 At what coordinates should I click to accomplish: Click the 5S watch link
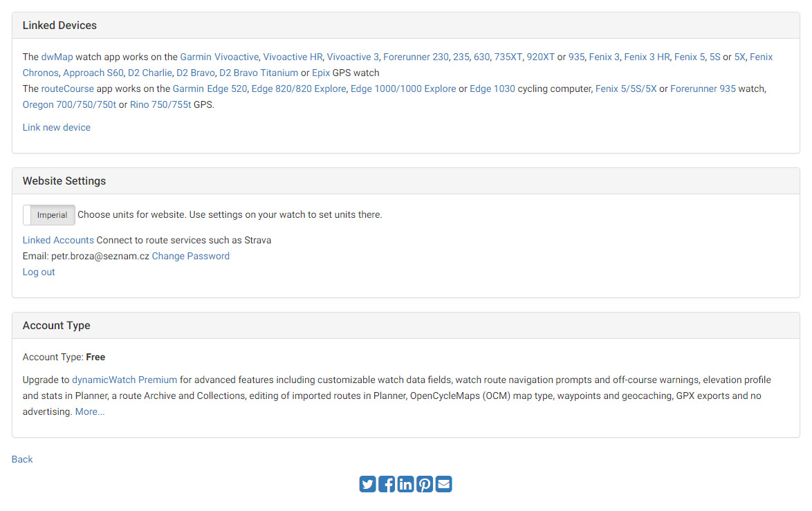714,57
